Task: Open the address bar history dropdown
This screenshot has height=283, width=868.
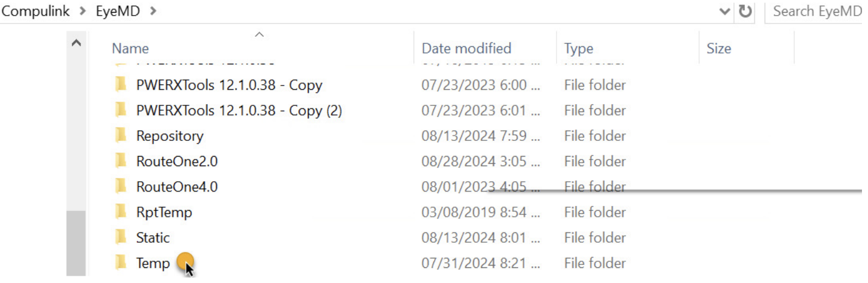Action: click(x=725, y=11)
